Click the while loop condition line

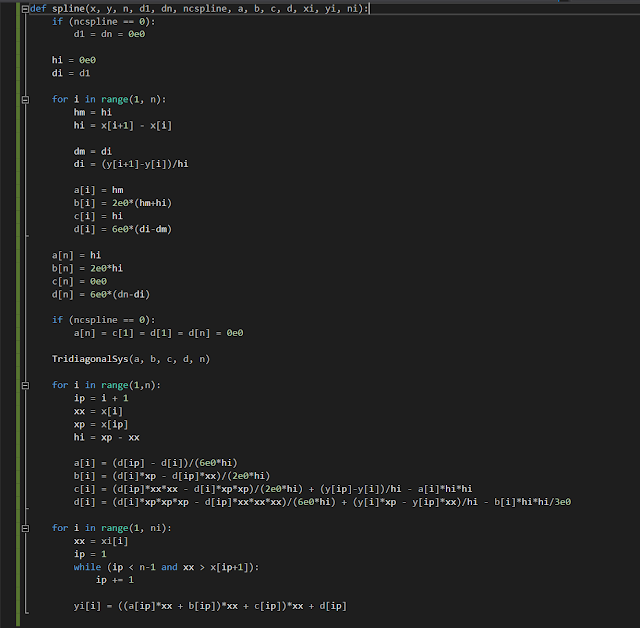tap(166, 567)
